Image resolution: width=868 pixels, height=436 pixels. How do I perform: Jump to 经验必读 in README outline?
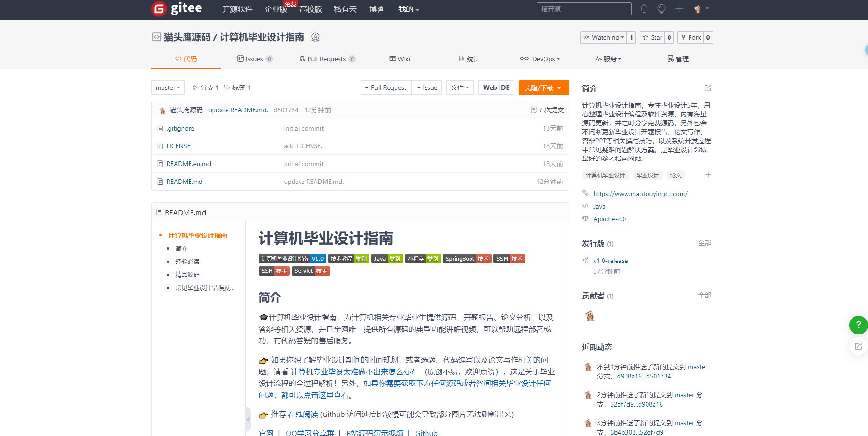[x=187, y=262]
